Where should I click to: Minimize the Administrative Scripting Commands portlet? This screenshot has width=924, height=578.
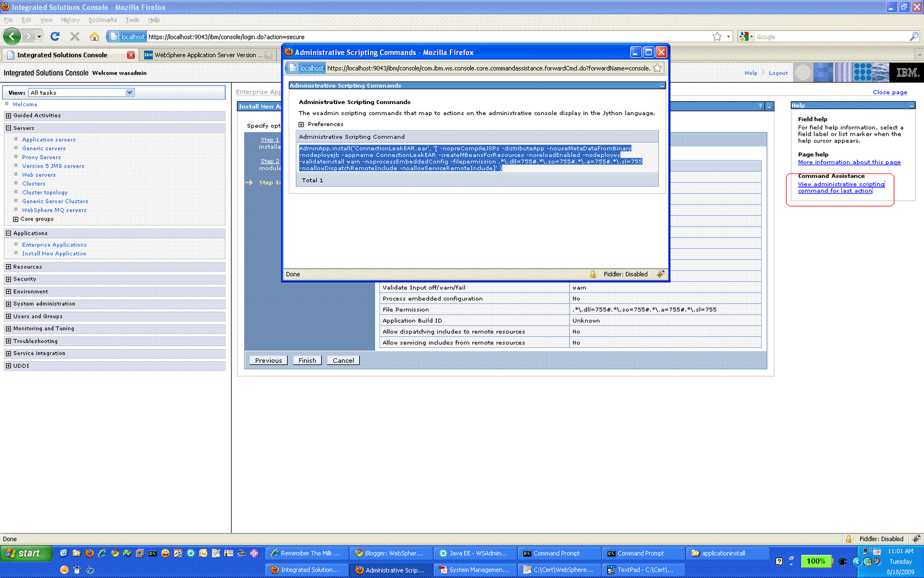pyautogui.click(x=662, y=86)
